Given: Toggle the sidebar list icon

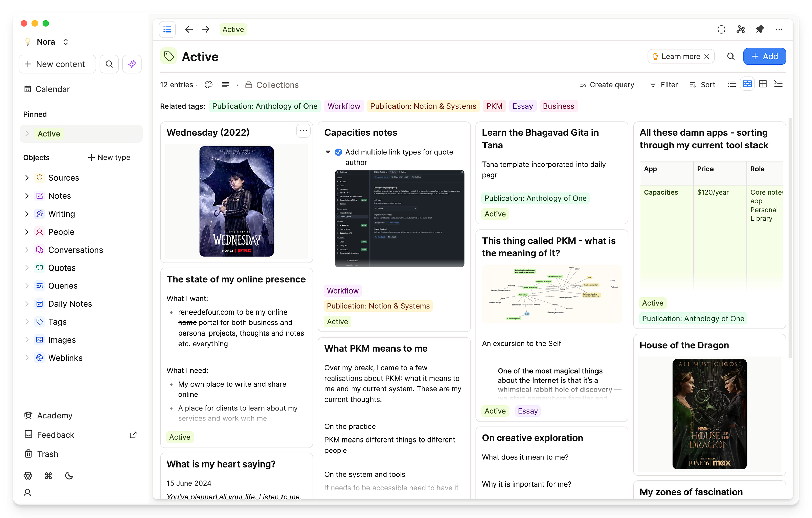Looking at the screenshot, I should click(167, 29).
